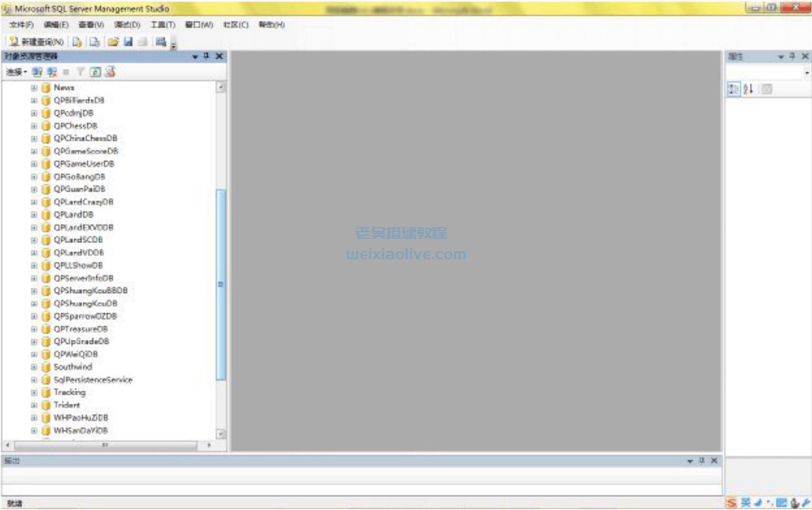Click the Object Explorer vertical scrollbar thumb
812x510 pixels.
(x=220, y=284)
